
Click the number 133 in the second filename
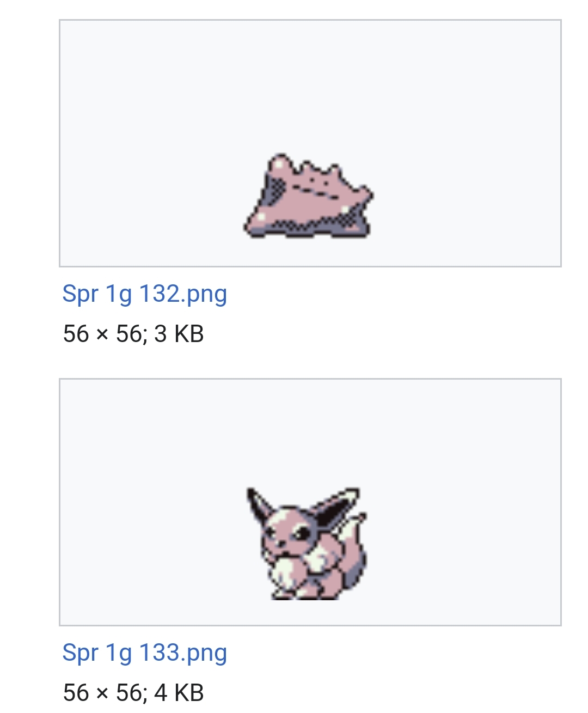coord(160,652)
